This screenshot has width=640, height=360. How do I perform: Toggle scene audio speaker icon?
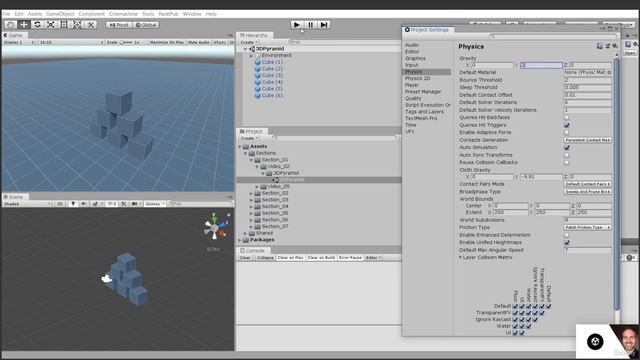[84, 204]
